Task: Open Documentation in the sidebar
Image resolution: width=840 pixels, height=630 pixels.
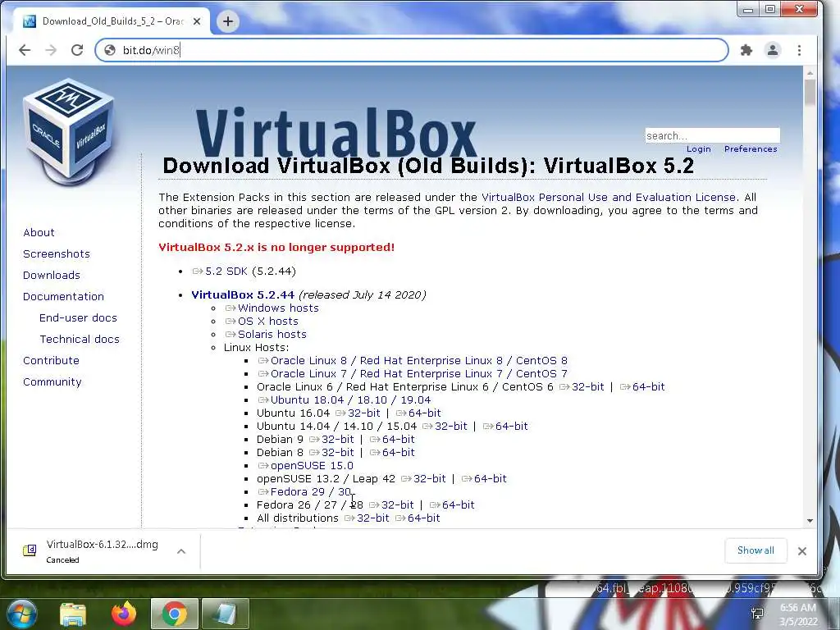Action: (x=63, y=296)
